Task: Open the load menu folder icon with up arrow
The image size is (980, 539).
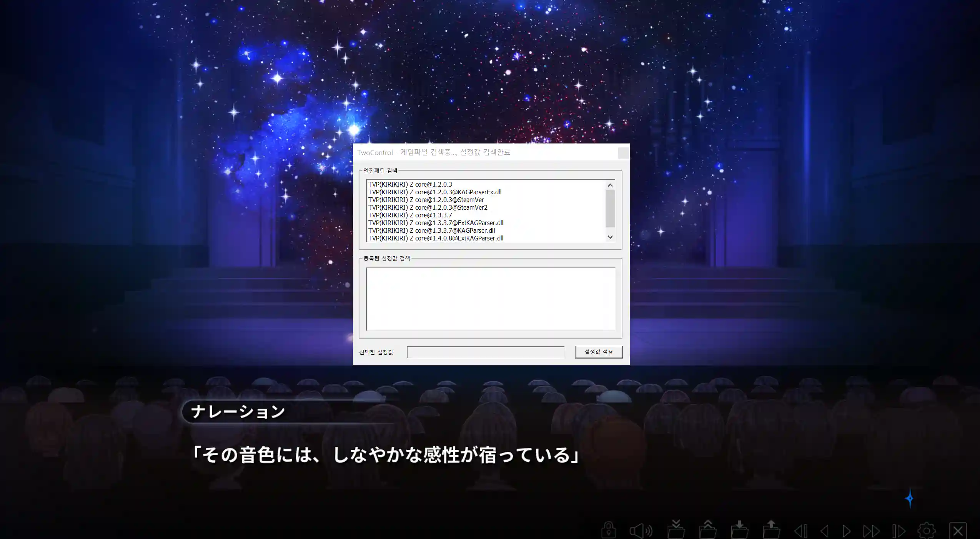Action: 771,530
